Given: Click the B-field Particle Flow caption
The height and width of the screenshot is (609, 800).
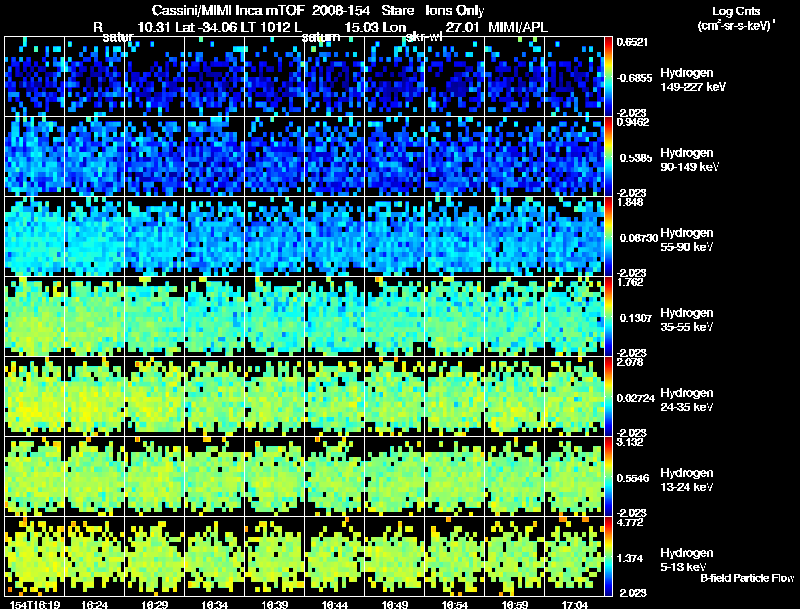Looking at the screenshot, I should coord(747,578).
